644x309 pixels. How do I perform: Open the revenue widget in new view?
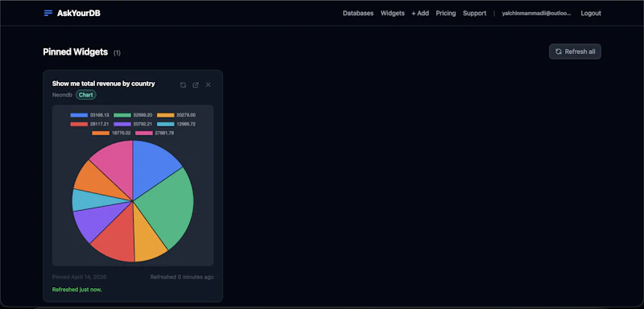point(196,85)
